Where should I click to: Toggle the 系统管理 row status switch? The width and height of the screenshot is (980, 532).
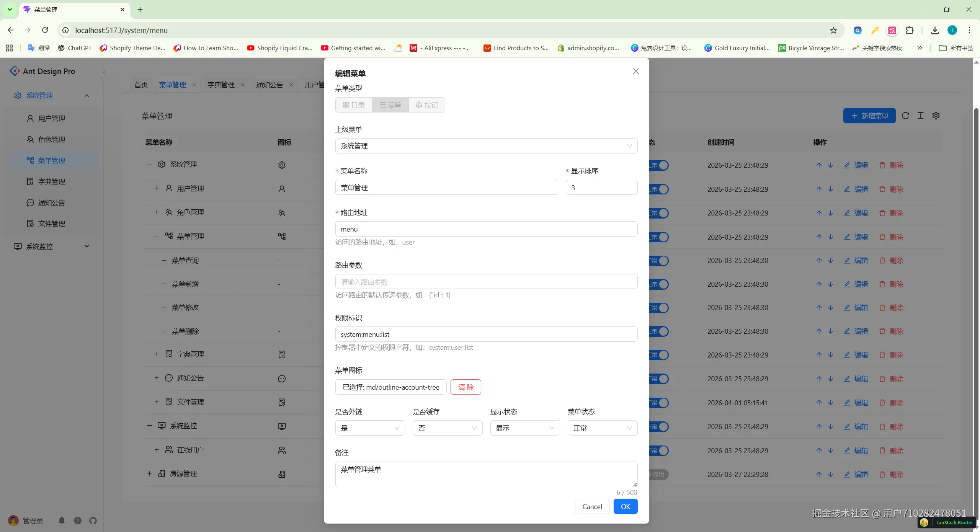(659, 165)
